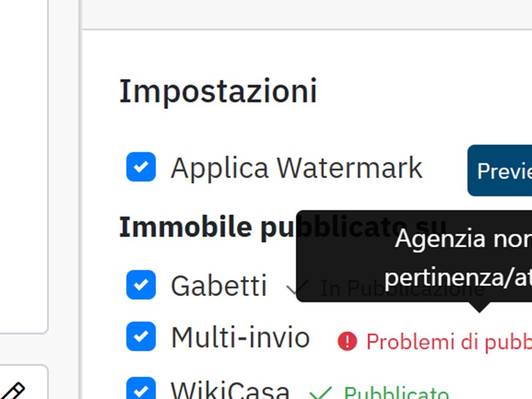The height and width of the screenshot is (399, 532).
Task: Untick the WikiCasa checkbox
Action: (x=141, y=390)
